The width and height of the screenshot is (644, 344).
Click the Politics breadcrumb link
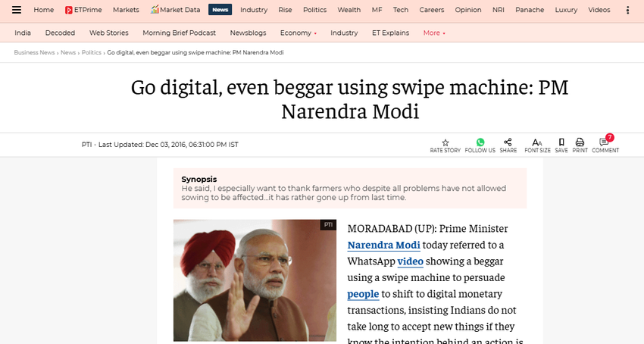click(x=91, y=52)
